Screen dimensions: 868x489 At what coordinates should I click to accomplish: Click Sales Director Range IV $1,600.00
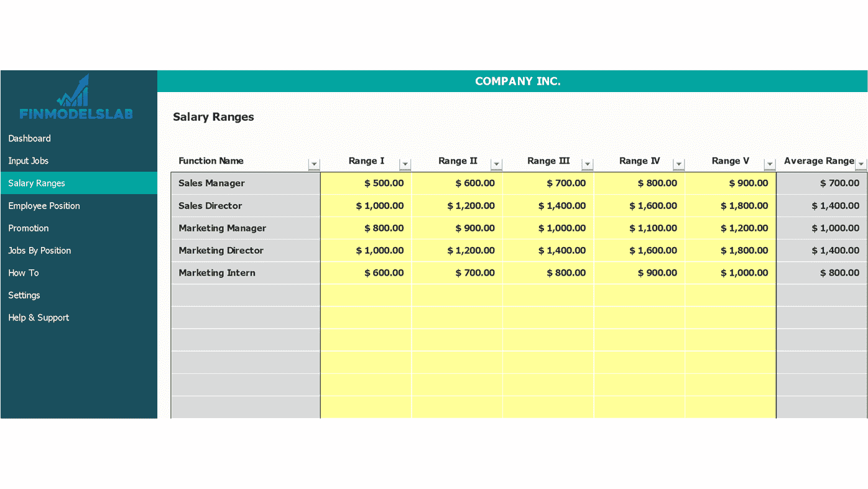(639, 205)
